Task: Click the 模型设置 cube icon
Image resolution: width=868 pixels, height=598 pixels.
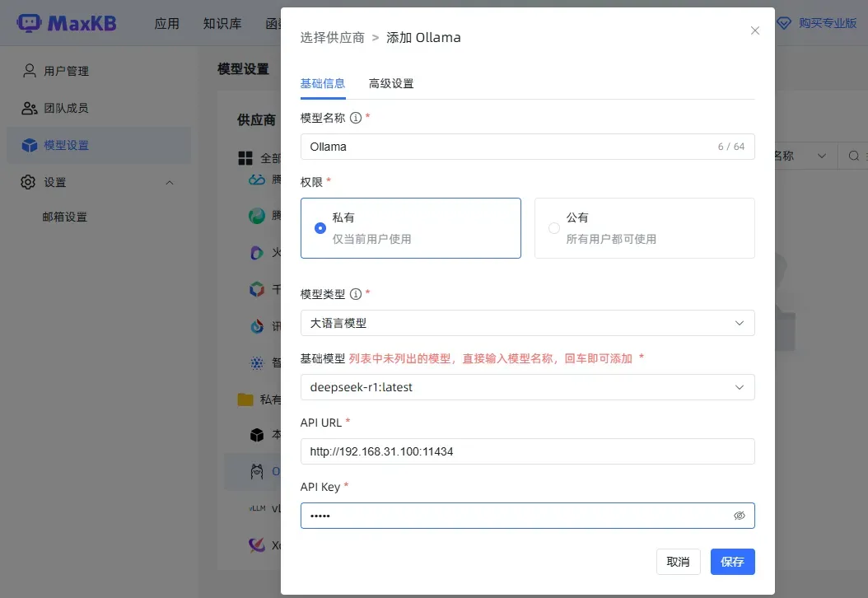Action: (x=30, y=146)
